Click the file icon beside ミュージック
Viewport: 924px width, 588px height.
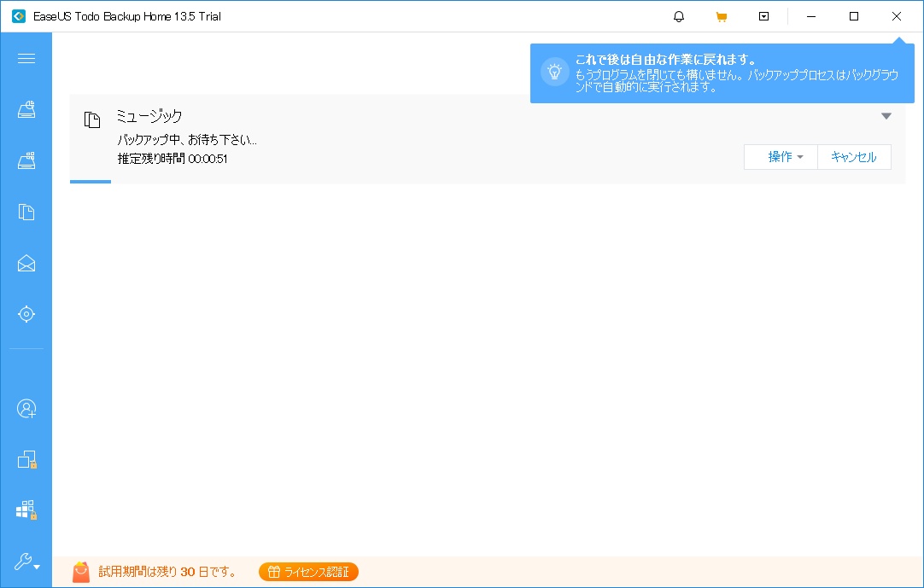(92, 119)
